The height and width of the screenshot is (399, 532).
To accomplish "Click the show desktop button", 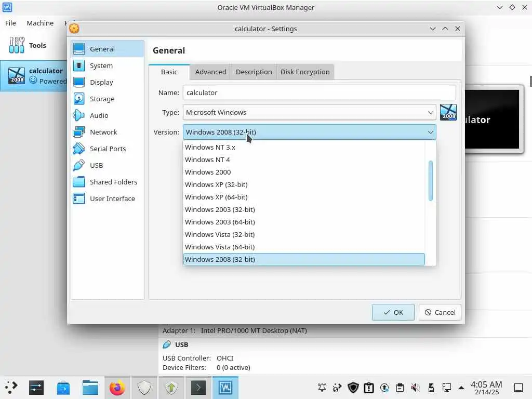I will (518, 388).
